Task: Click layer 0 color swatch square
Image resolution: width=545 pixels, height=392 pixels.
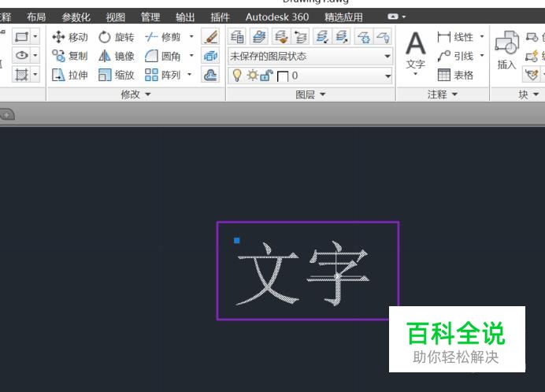Action: pyautogui.click(x=283, y=76)
